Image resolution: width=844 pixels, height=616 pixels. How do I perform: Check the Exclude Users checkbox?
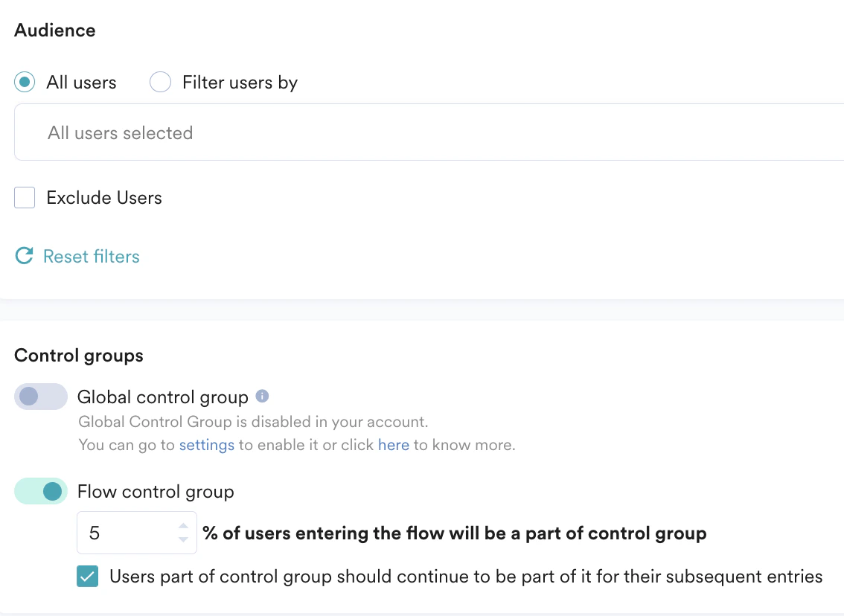tap(25, 198)
